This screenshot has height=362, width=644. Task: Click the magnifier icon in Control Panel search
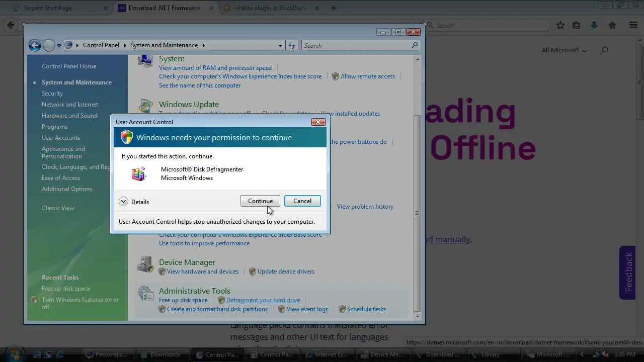click(415, 45)
